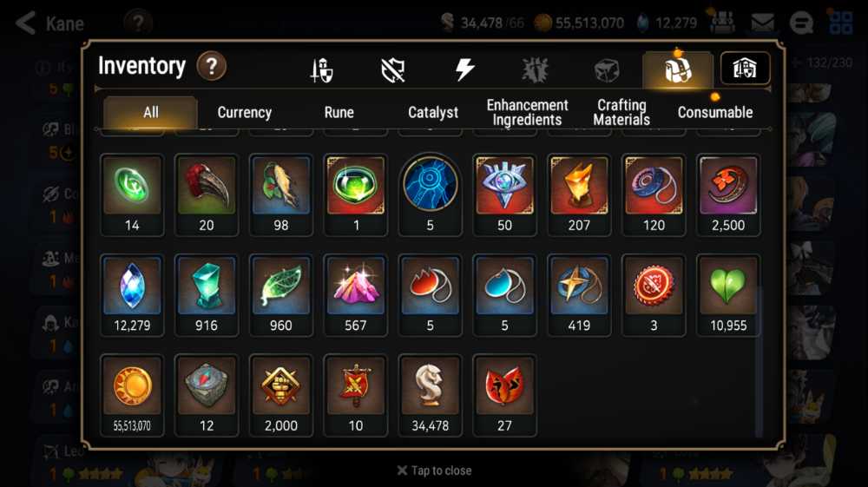
Task: Open the backpack inventory category
Action: pyautogui.click(x=678, y=69)
